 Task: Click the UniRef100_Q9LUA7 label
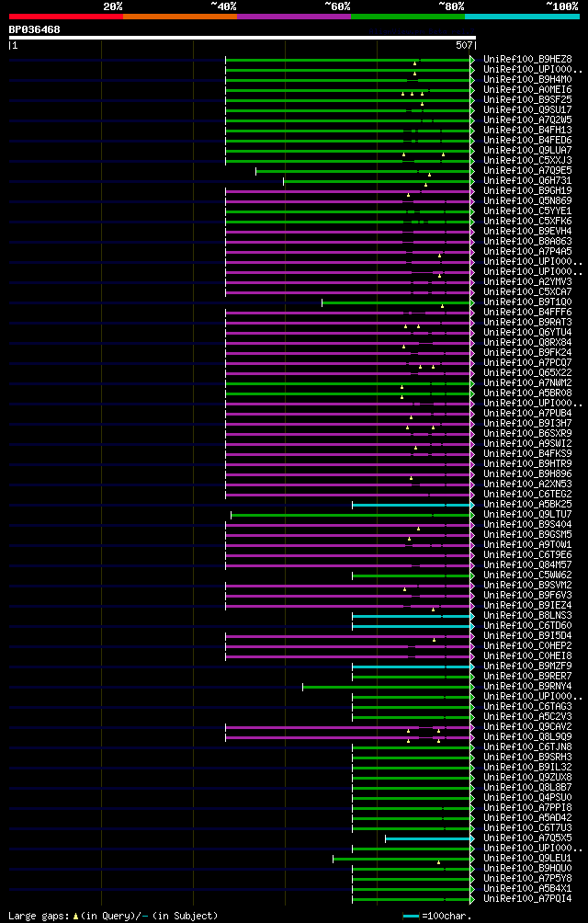coord(527,151)
